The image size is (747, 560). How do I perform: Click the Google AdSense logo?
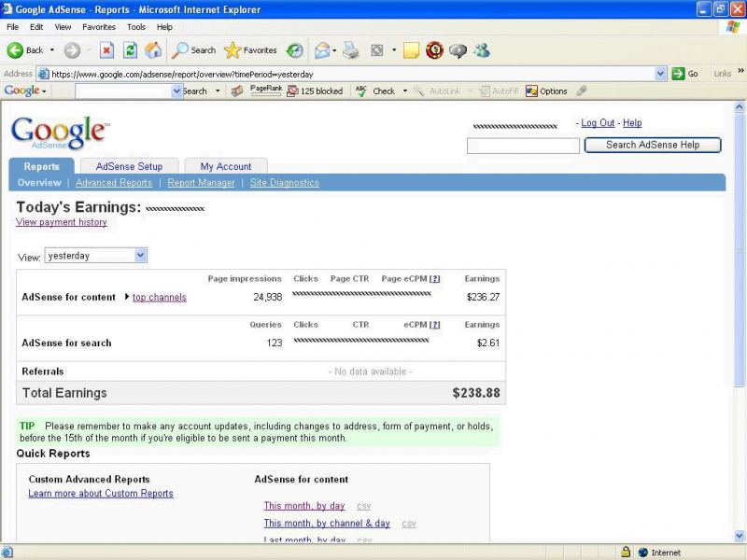[60, 132]
